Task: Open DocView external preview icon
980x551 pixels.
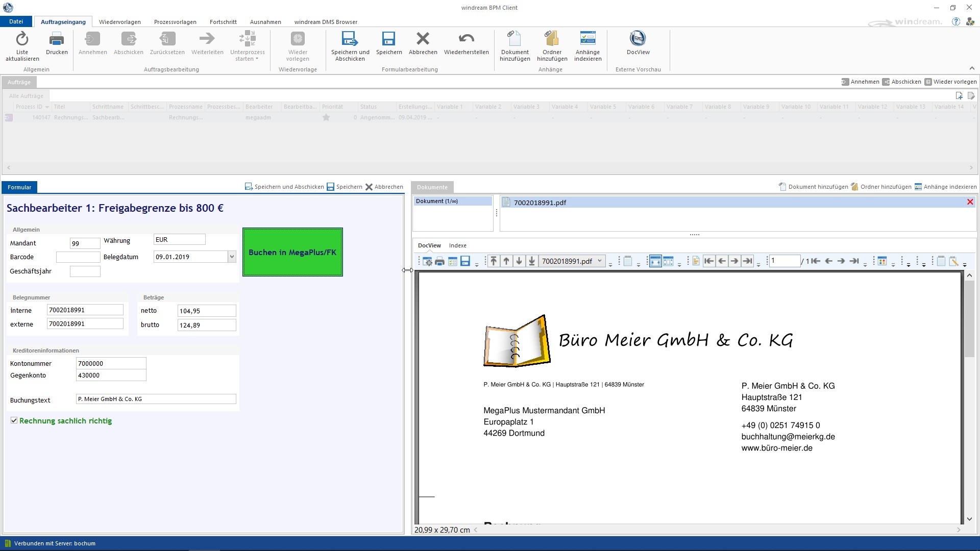Action: (638, 39)
